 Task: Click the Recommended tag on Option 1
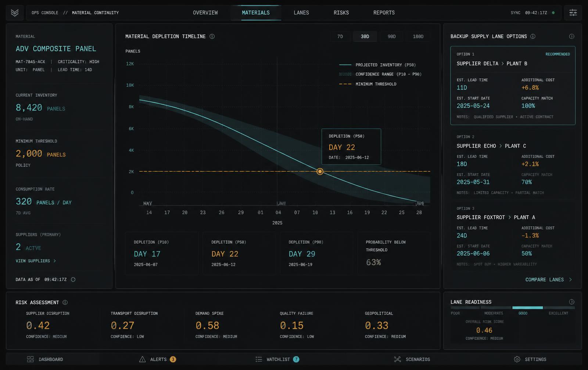coord(557,54)
